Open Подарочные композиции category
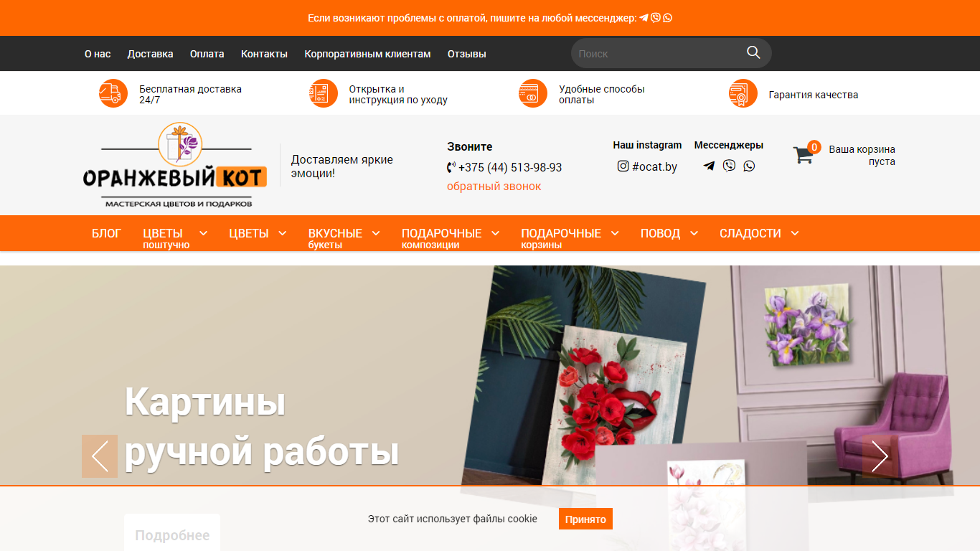Viewport: 980px width, 551px height. 441,238
